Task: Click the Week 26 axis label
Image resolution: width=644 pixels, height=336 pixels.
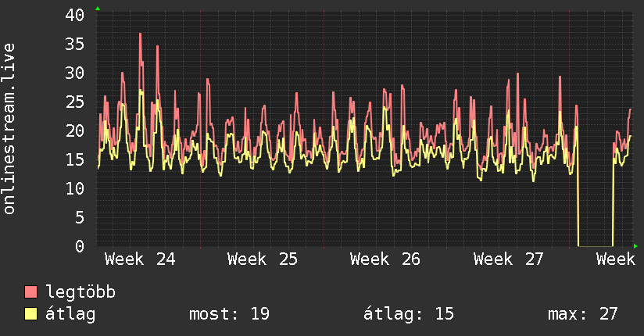Action: (x=385, y=259)
